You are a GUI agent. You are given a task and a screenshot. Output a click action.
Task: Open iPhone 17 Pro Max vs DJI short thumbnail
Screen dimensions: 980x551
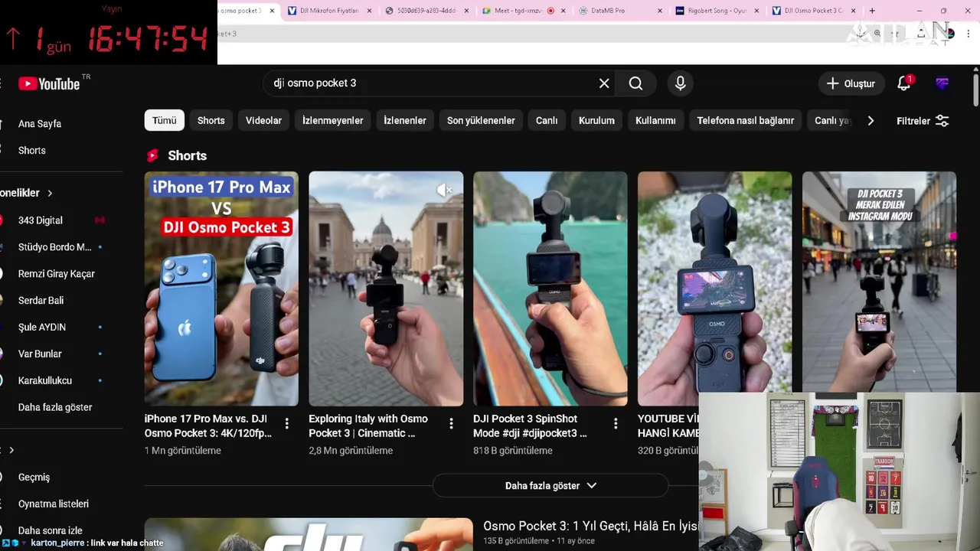[x=221, y=289]
